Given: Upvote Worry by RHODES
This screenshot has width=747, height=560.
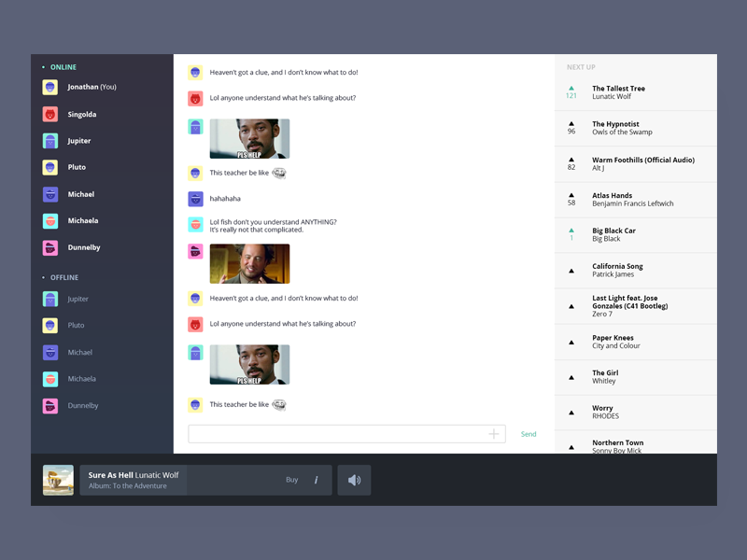Looking at the screenshot, I should pyautogui.click(x=571, y=413).
